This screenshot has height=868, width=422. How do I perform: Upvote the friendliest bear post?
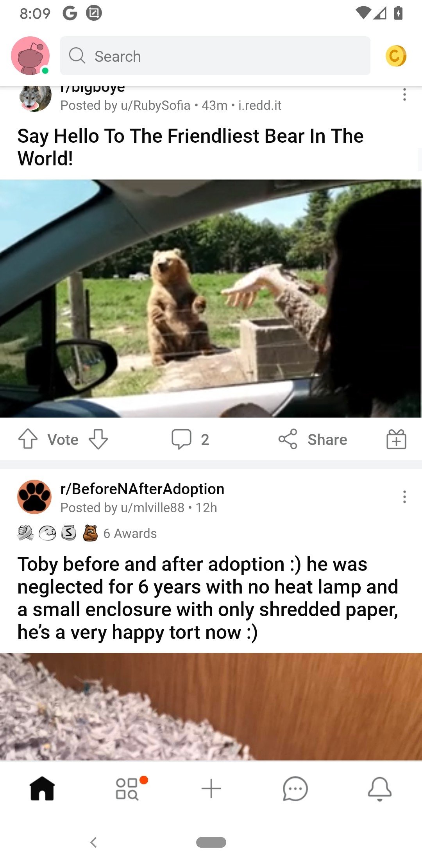tap(28, 439)
